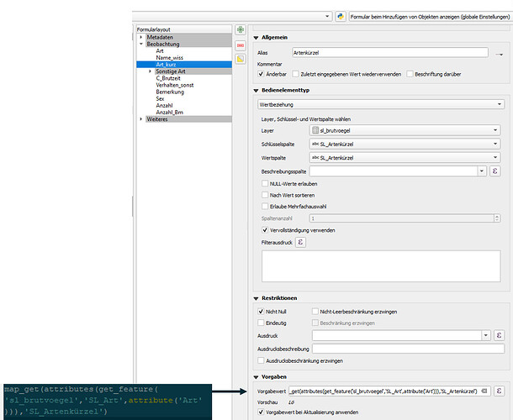Collapse the Bedienelementtyp section
The width and height of the screenshot is (513, 420).
coord(256,91)
